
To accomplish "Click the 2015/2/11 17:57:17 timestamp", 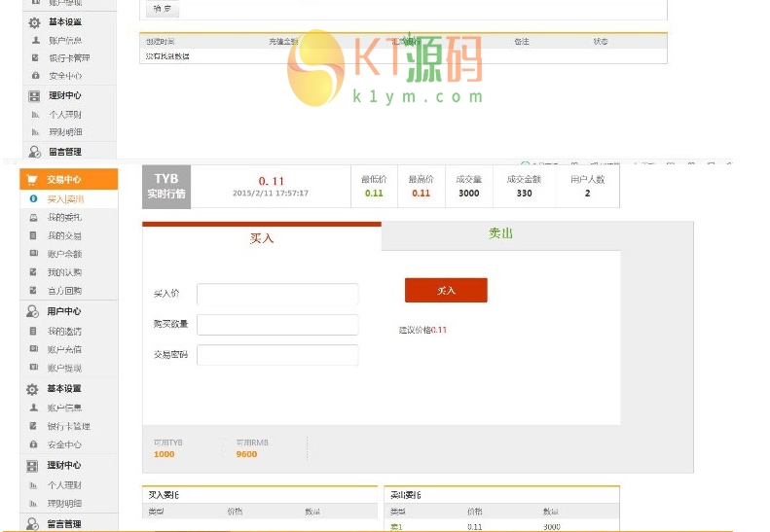I will pyautogui.click(x=271, y=194).
